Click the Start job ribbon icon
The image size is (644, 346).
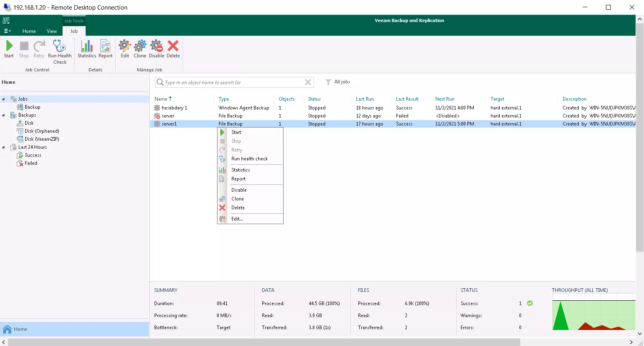pos(9,49)
